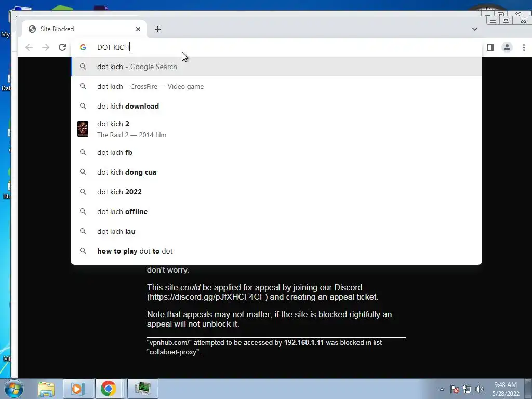Click the IP address 192.168.1.11
532x399 pixels.
click(303, 343)
